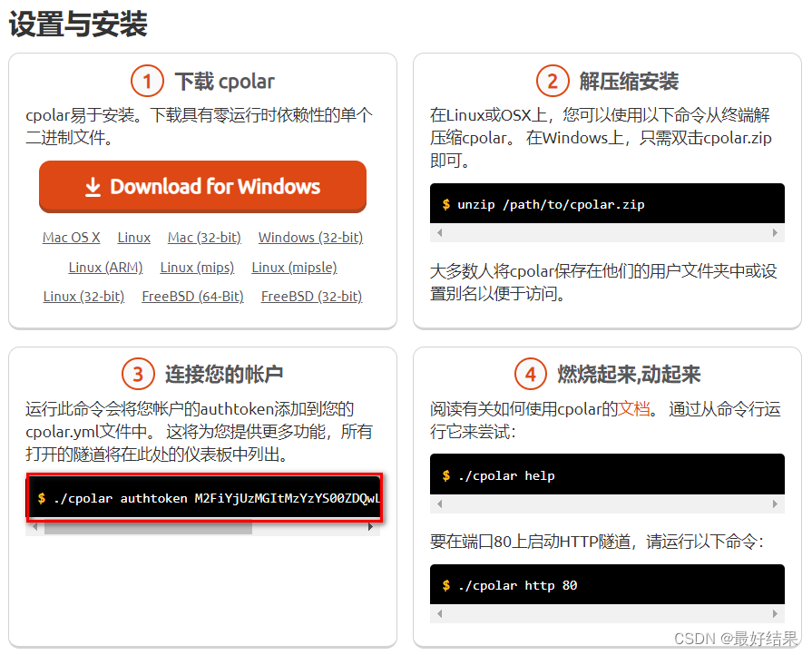This screenshot has height=655, width=812.
Task: Click the scrollbar thumb under authtoken command
Action: [x=148, y=528]
